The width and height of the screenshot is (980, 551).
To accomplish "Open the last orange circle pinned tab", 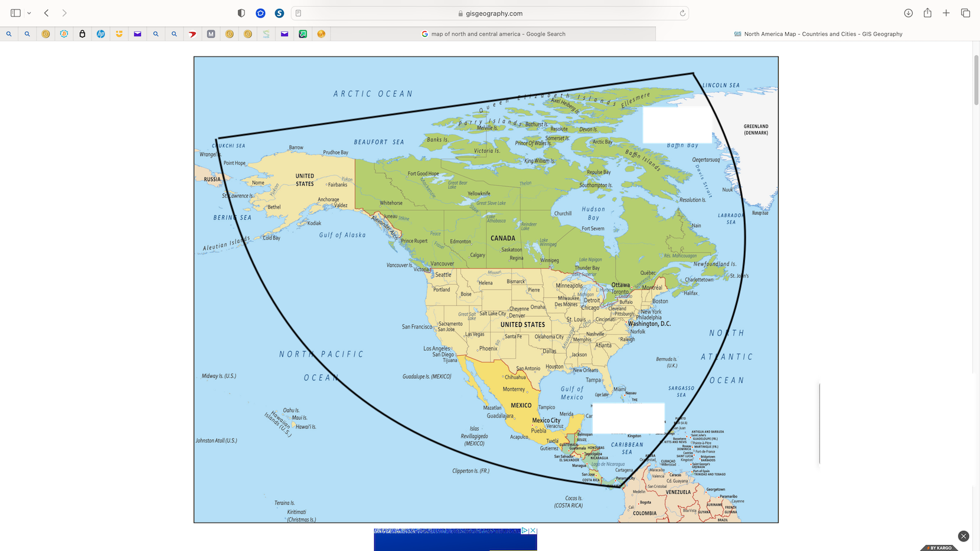I will [x=321, y=34].
